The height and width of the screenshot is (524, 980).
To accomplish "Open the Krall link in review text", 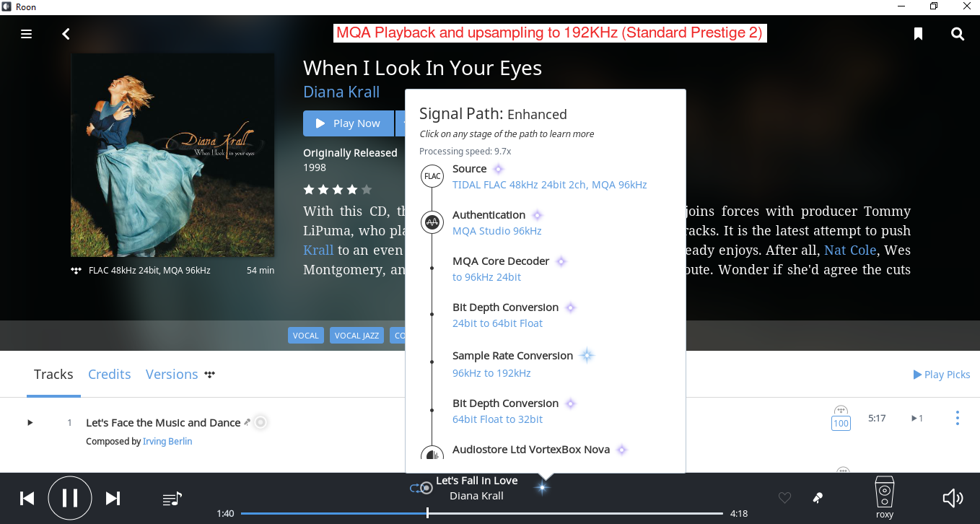I will coord(318,250).
